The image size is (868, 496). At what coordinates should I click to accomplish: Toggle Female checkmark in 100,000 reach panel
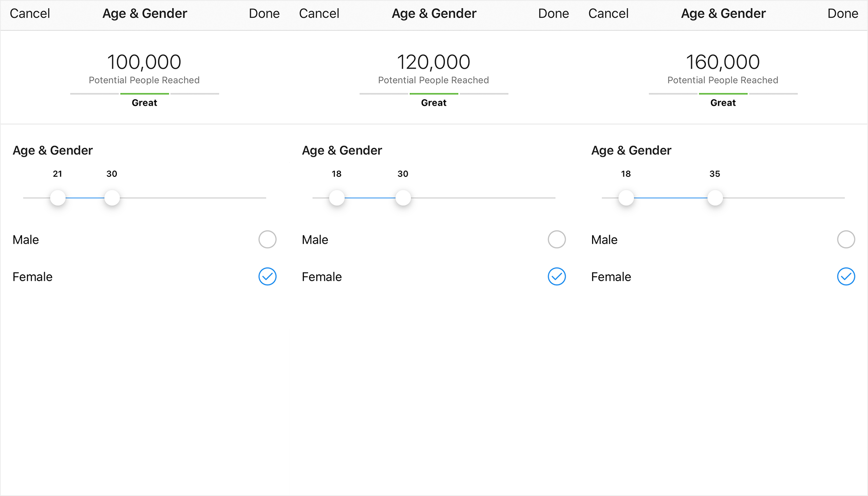click(268, 276)
